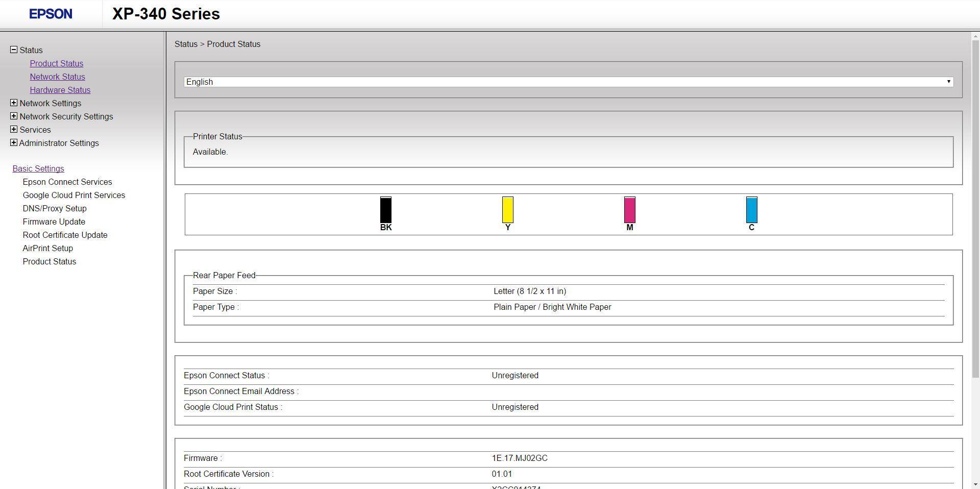Image resolution: width=980 pixels, height=489 pixels.
Task: Click the cyan ink cartridge level icon
Action: tap(751, 210)
